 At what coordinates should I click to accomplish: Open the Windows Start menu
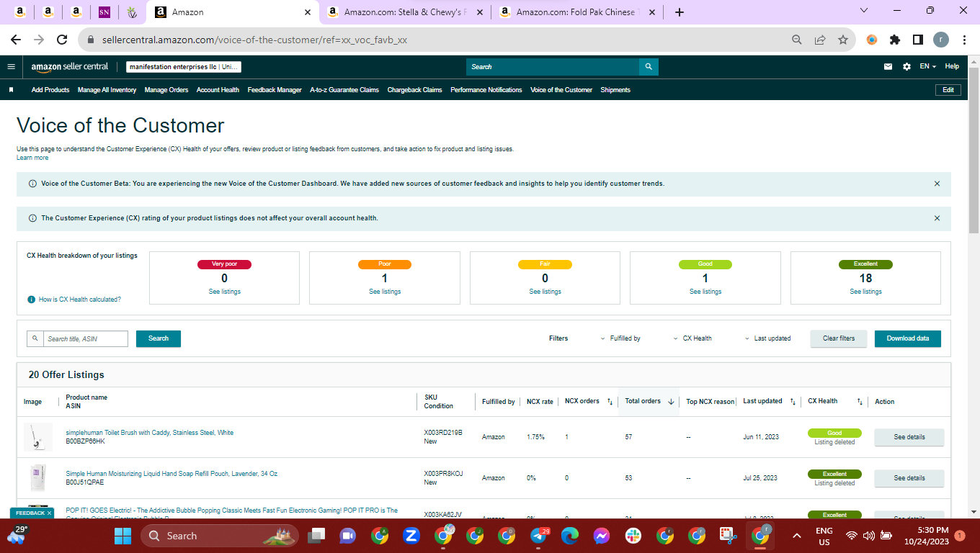tap(123, 536)
